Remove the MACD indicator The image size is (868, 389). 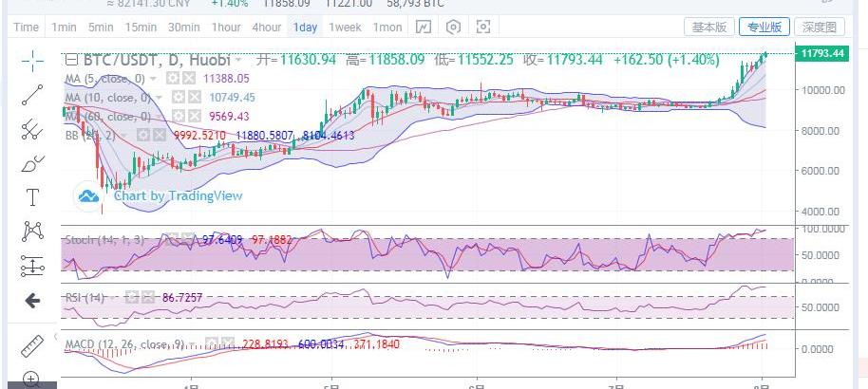point(227,344)
